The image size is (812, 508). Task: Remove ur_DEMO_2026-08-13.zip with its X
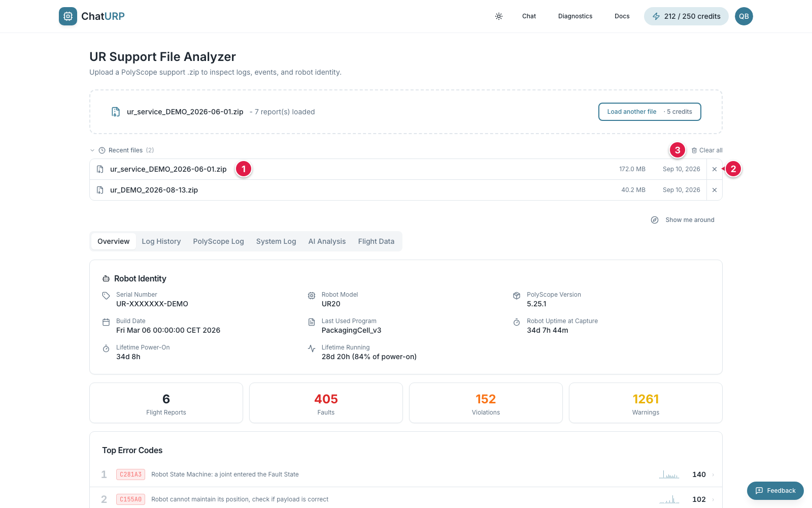(x=715, y=190)
